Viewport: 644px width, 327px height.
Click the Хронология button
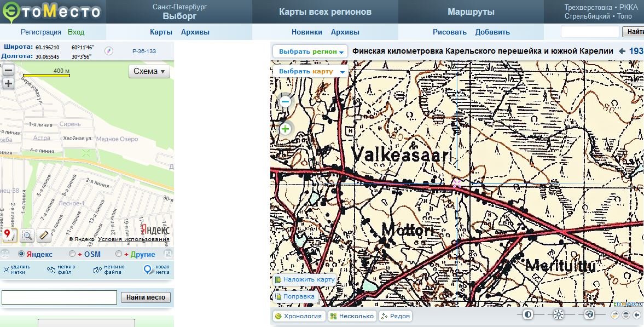(x=299, y=316)
